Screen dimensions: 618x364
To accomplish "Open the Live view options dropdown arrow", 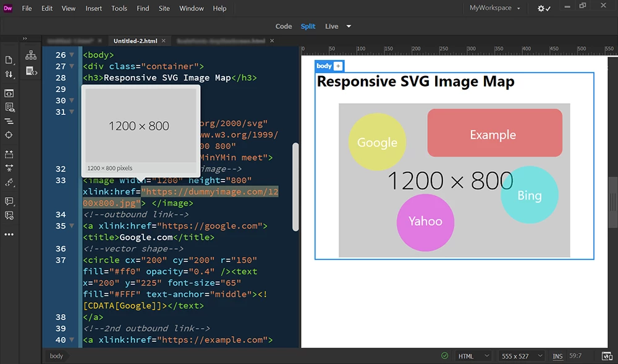I will [349, 27].
